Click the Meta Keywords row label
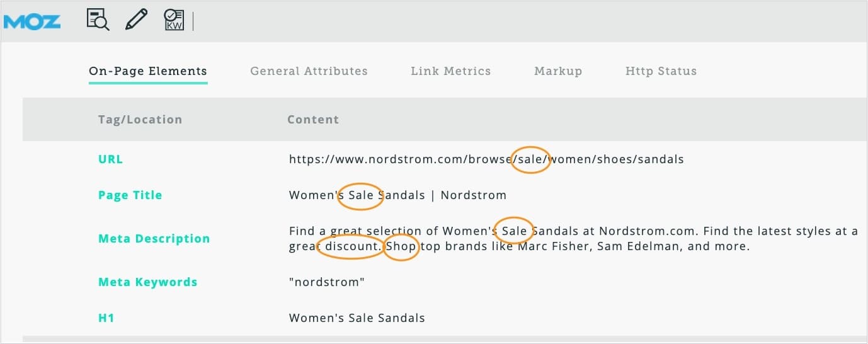Viewport: 868px width, 344px height. point(147,282)
